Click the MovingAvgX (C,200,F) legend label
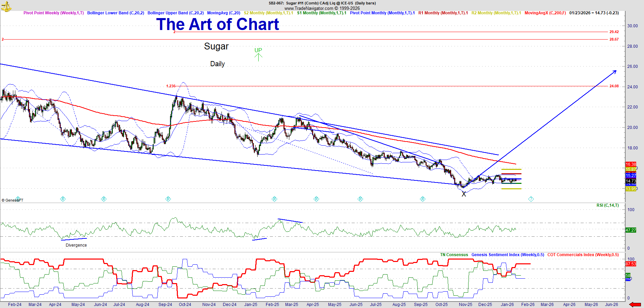 [x=545, y=13]
